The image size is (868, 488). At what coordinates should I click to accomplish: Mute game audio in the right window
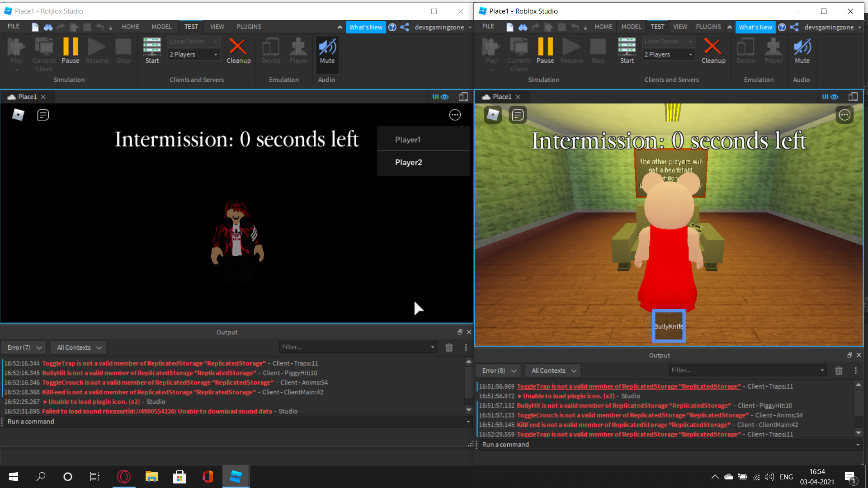[x=802, y=50]
